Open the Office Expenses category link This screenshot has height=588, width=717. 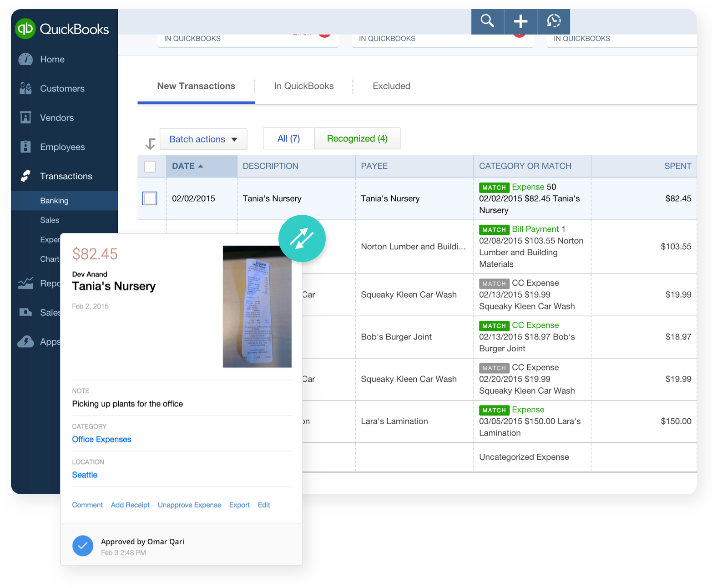coord(101,439)
